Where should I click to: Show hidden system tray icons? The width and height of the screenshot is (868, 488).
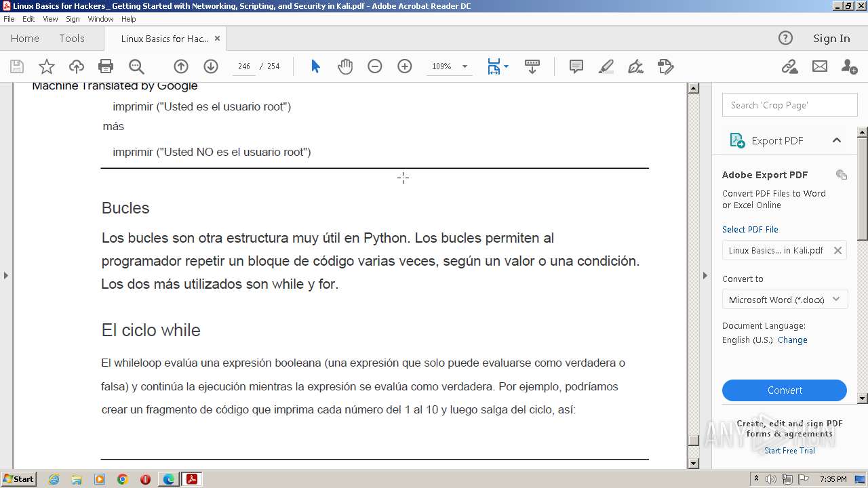pyautogui.click(x=757, y=479)
